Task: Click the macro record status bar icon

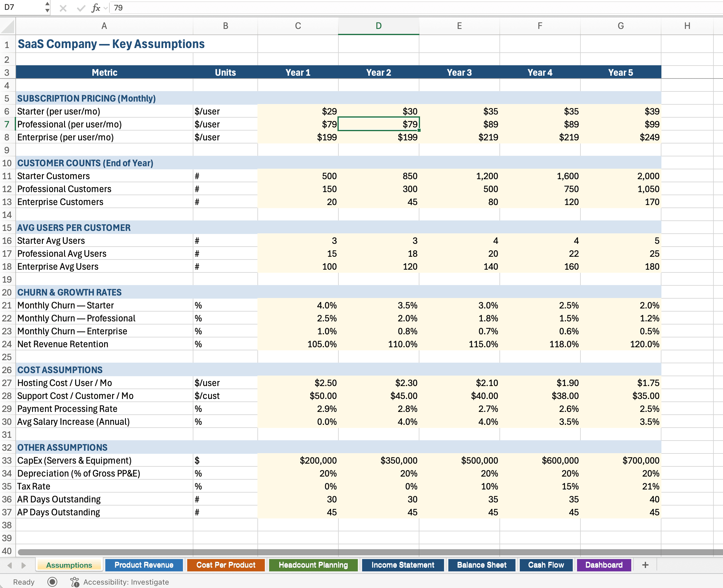Action: click(x=52, y=582)
